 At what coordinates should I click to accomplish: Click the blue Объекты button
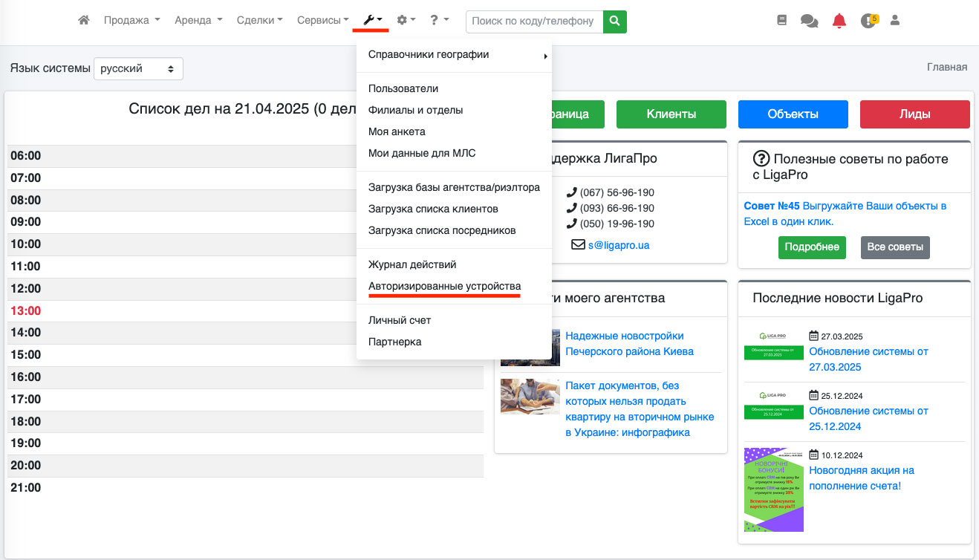click(x=793, y=114)
